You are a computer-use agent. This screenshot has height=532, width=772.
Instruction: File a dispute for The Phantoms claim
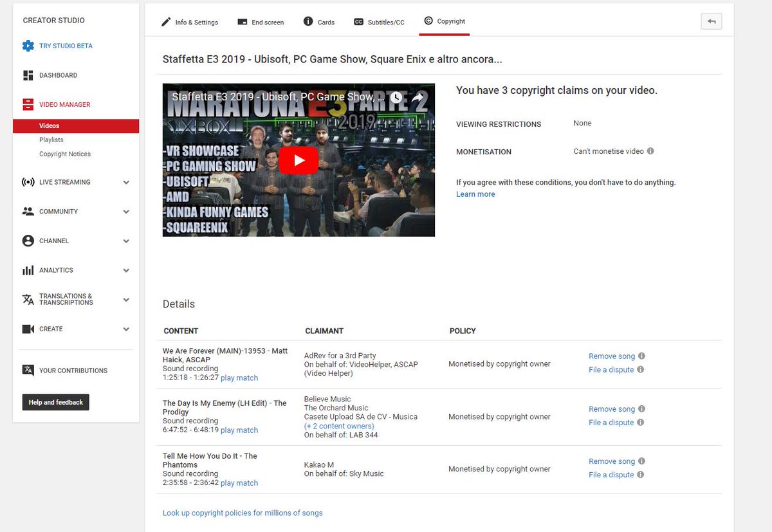pyautogui.click(x=611, y=475)
